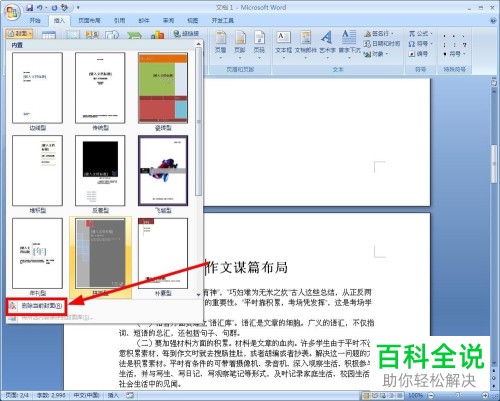Screen dimensions: 500x401
Task: Click the macro record icon in status bar
Action: point(130,395)
